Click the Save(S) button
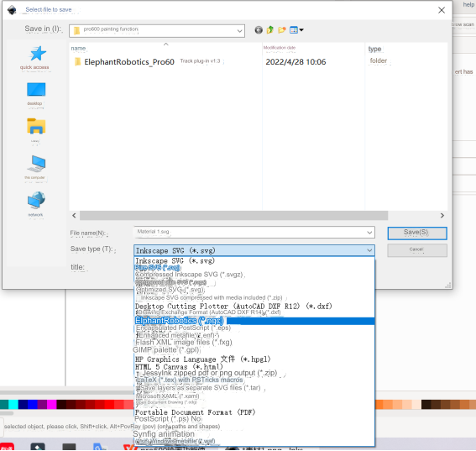 416,233
